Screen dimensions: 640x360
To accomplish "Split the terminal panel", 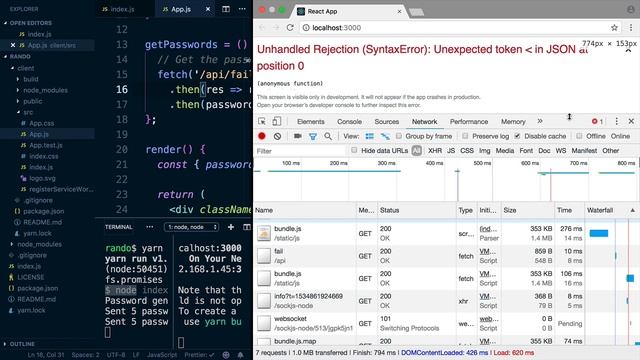I will [247, 227].
